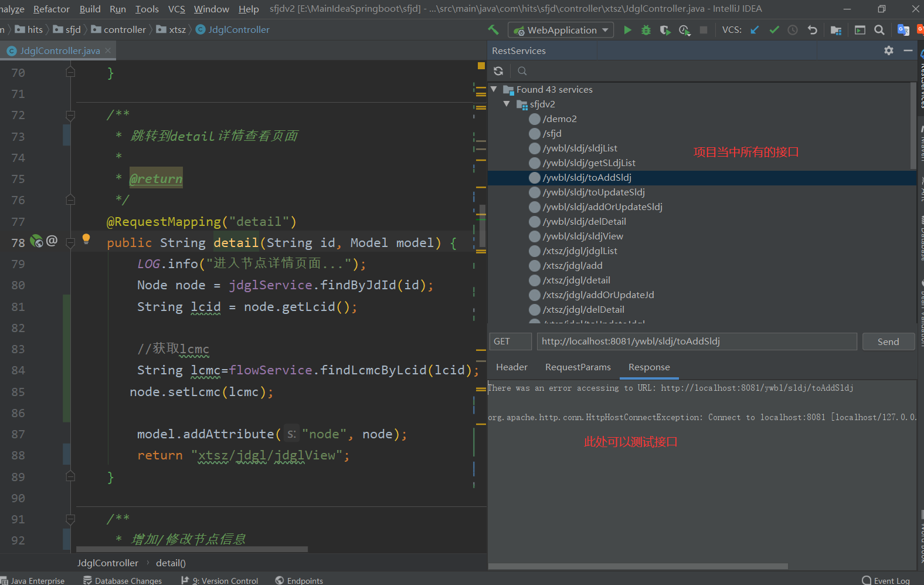Viewport: 924px width, 585px height.
Task: Open the Help menu
Action: coord(249,9)
